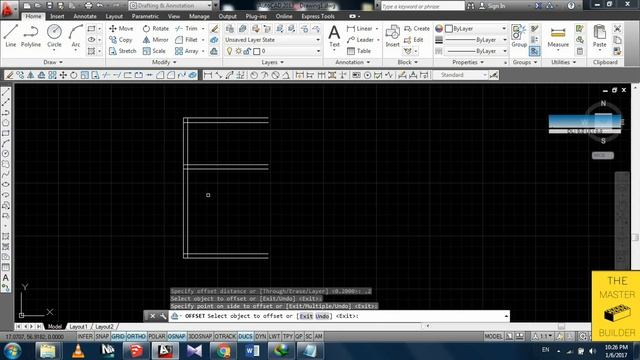Toggle POLAR tracking in status bar

click(157, 336)
